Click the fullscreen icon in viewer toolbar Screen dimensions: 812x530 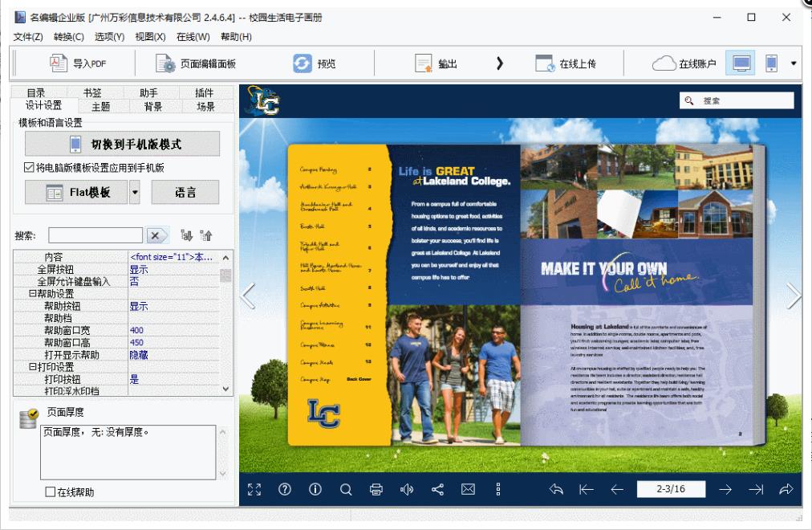(x=254, y=489)
